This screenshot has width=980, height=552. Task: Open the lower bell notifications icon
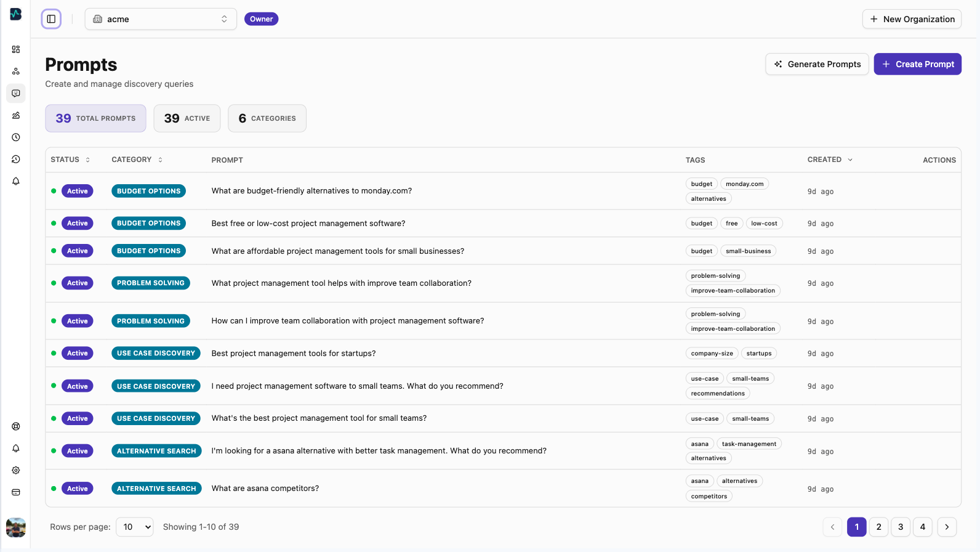tap(16, 448)
